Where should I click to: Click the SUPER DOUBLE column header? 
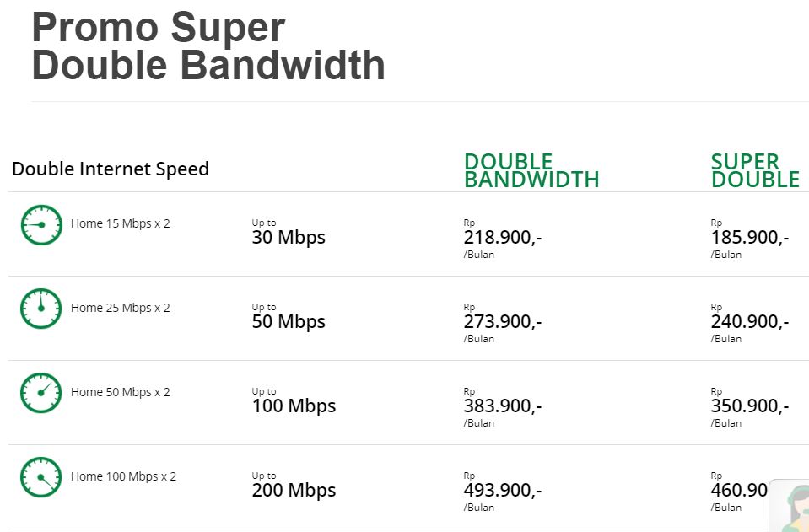pyautogui.click(x=755, y=170)
